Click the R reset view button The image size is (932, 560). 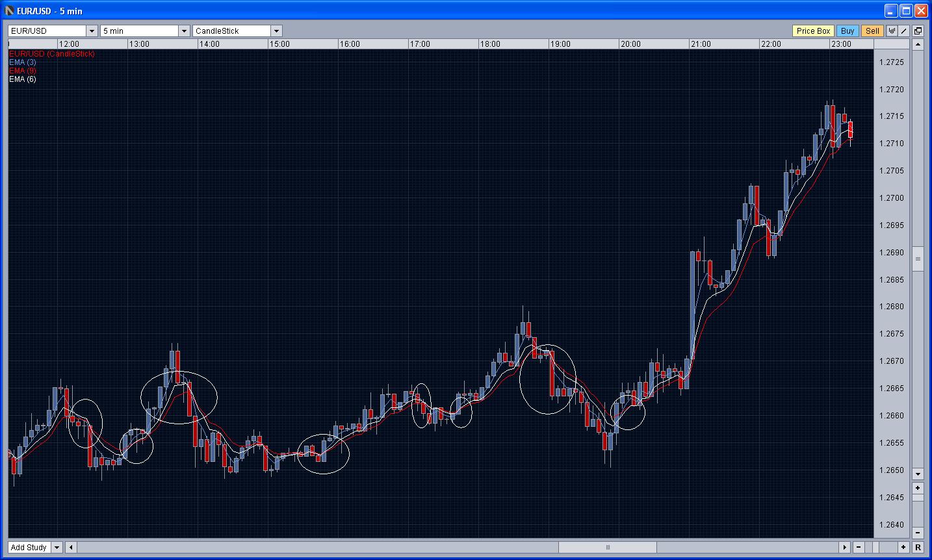pos(918,548)
